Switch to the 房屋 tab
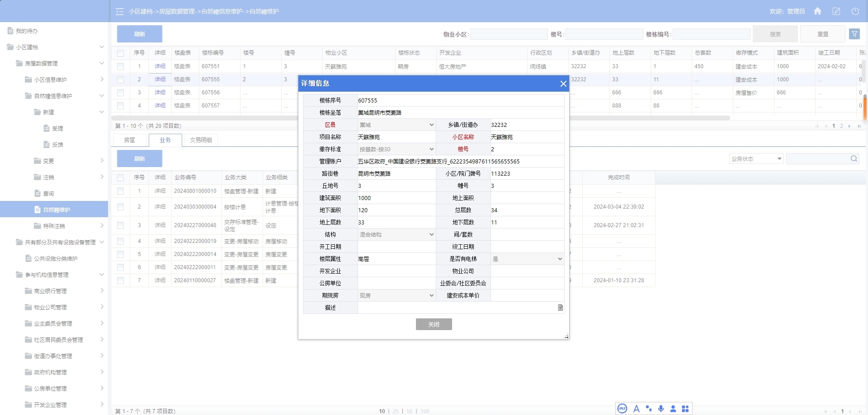868x415 pixels. (130, 140)
